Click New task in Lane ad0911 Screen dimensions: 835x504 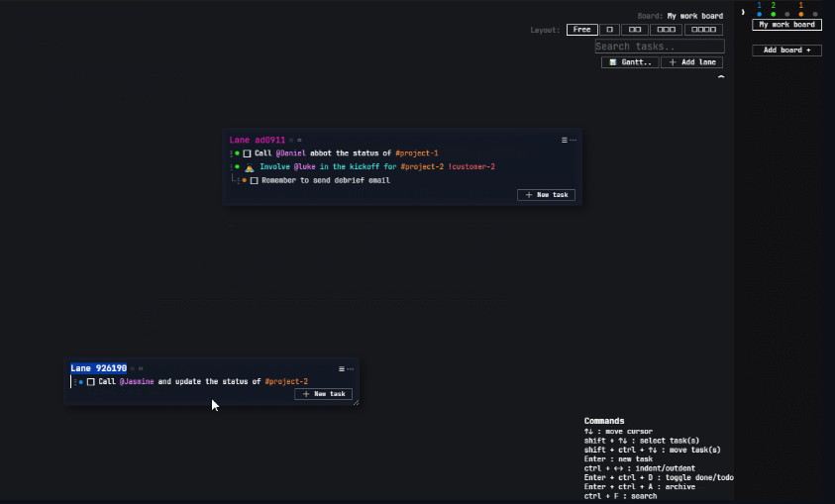[x=546, y=195]
